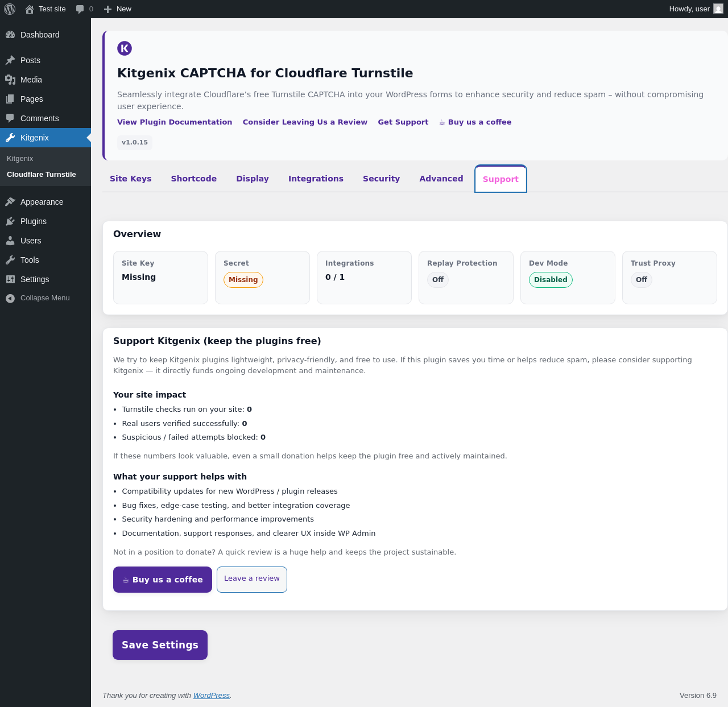Screen dimensions: 728x707
Task: Click the Tools wrench icon
Action: pos(10,260)
